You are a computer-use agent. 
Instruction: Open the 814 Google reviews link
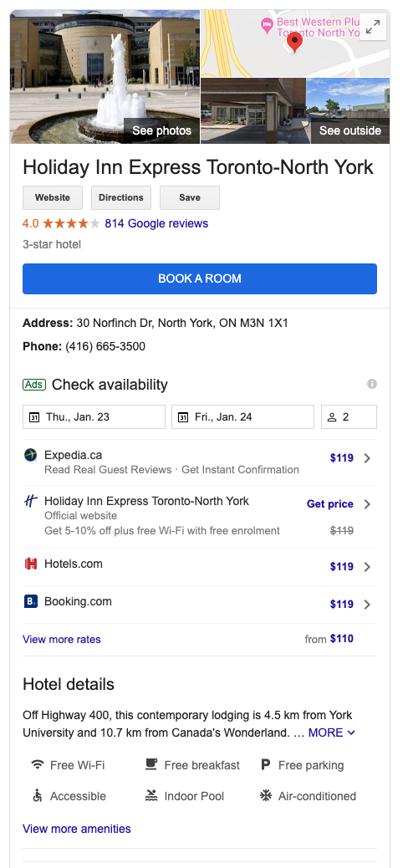pyautogui.click(x=156, y=223)
